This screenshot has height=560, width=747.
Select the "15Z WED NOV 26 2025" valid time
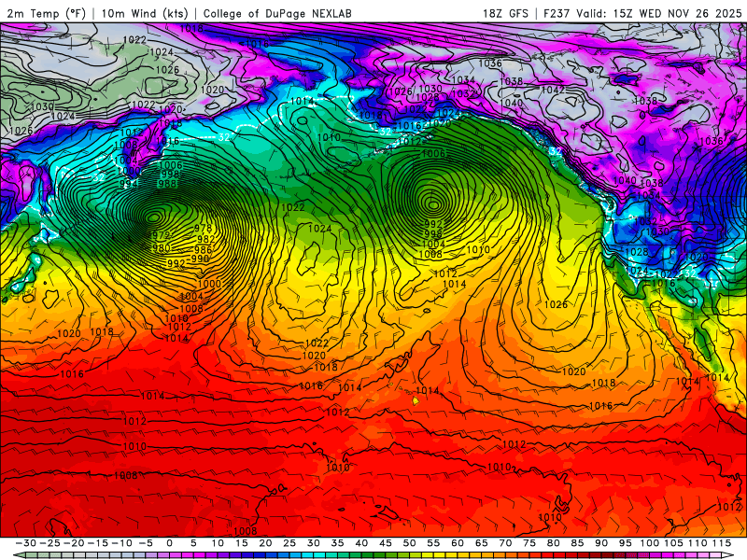point(678,13)
